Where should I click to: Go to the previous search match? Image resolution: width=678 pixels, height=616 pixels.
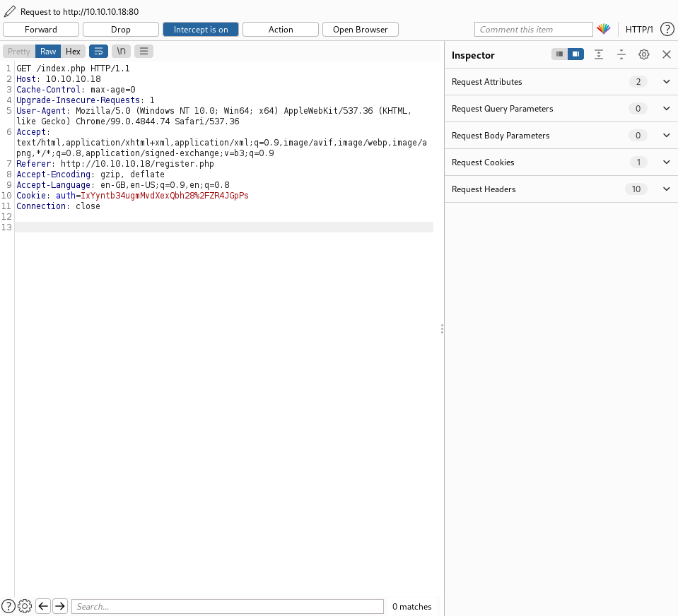point(43,606)
